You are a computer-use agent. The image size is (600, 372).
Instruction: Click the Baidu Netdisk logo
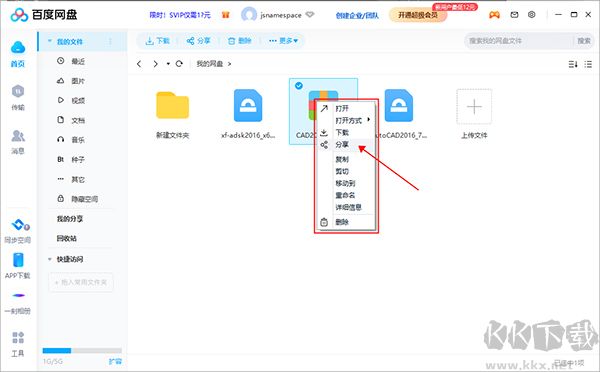44,15
